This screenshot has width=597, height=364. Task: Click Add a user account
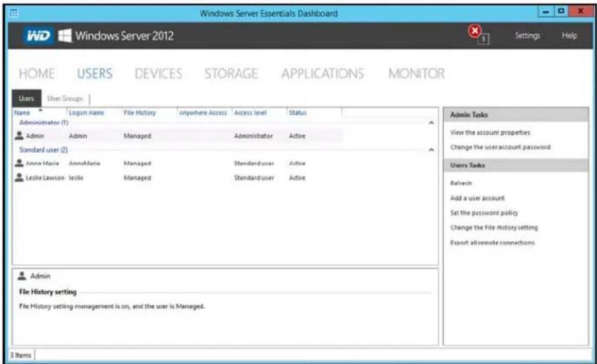point(477,198)
